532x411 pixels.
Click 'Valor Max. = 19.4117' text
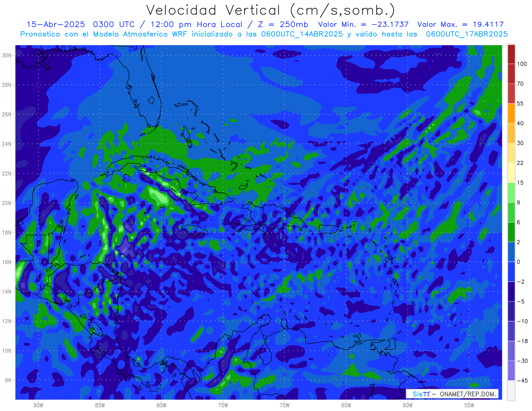[x=461, y=24]
